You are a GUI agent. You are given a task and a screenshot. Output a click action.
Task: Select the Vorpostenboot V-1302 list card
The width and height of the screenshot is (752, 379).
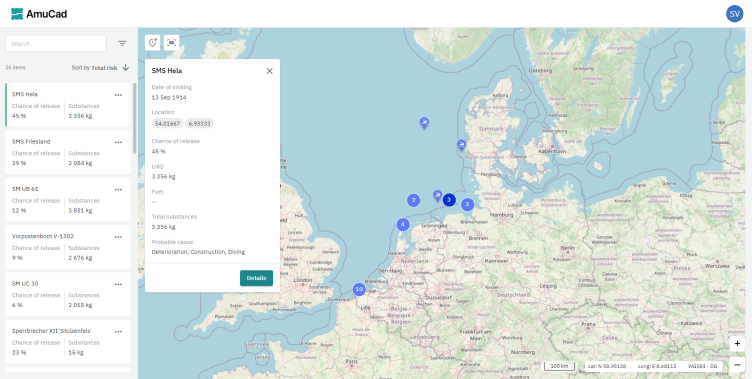[x=68, y=247]
